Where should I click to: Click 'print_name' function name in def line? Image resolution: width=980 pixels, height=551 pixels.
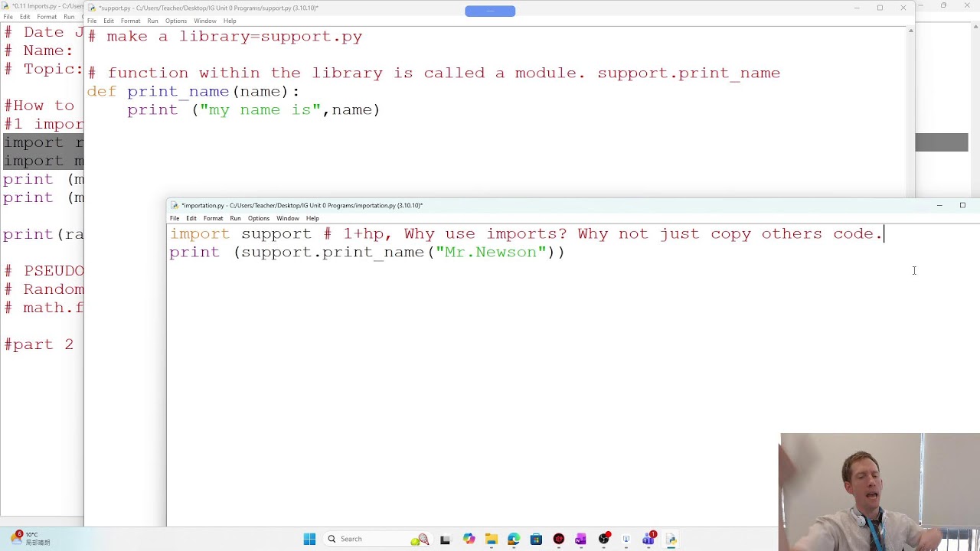pyautogui.click(x=178, y=91)
